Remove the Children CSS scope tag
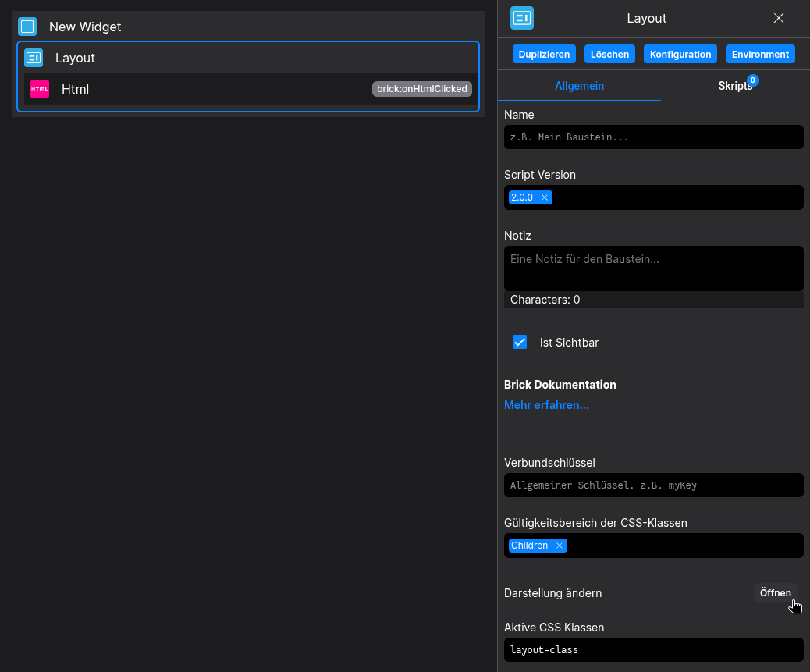Screen dimensions: 810x672 560,546
